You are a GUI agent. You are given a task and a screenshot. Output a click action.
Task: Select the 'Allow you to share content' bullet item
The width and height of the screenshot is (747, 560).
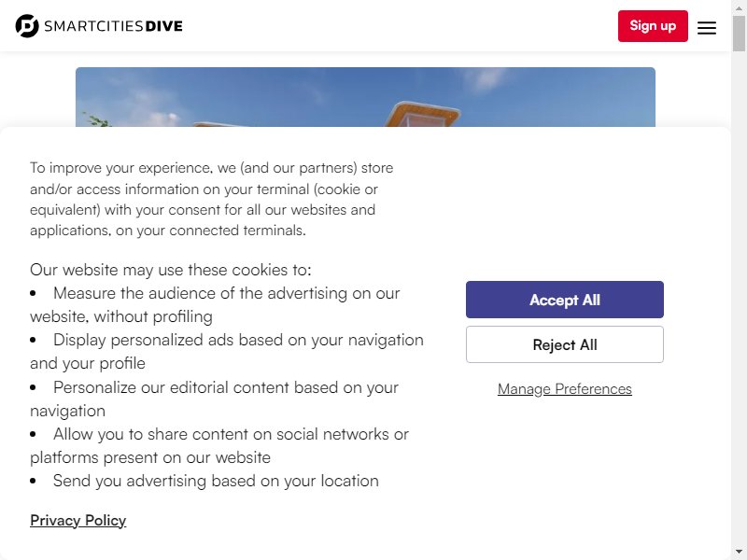click(219, 446)
